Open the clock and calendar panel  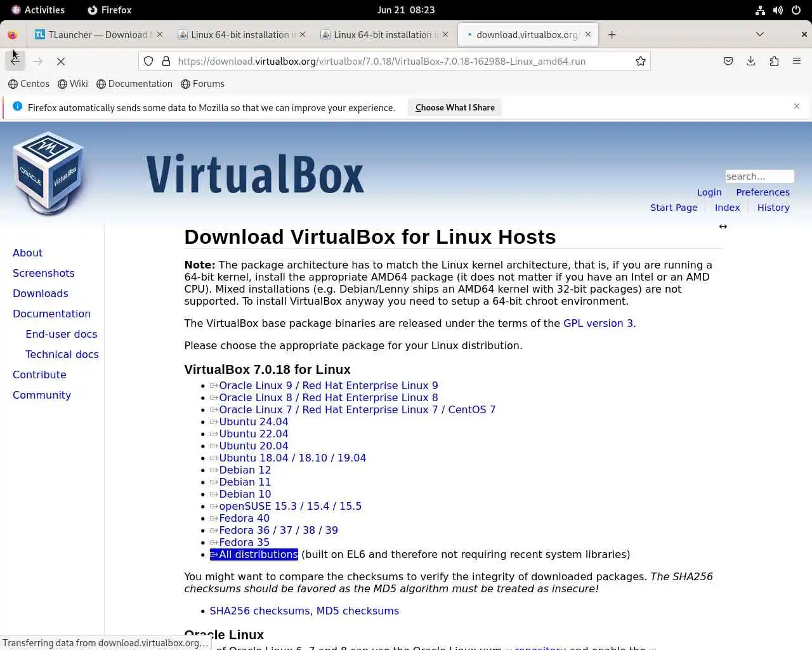[x=406, y=10]
